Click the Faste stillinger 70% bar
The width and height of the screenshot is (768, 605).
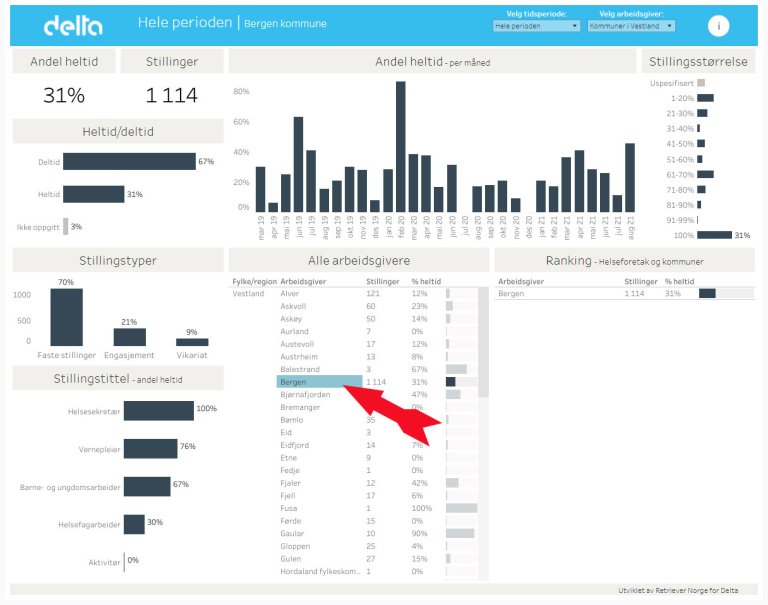click(67, 317)
